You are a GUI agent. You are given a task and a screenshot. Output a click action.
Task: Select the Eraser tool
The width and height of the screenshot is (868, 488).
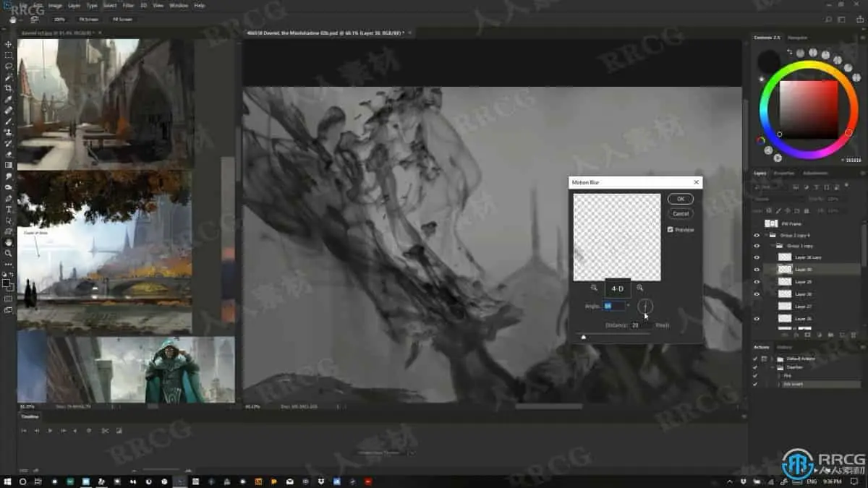[9, 154]
